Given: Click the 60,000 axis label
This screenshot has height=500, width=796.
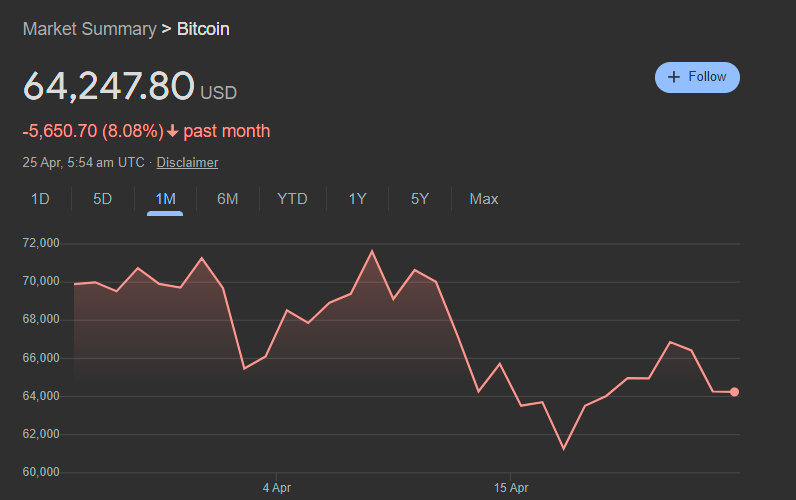Looking at the screenshot, I should (41, 472).
